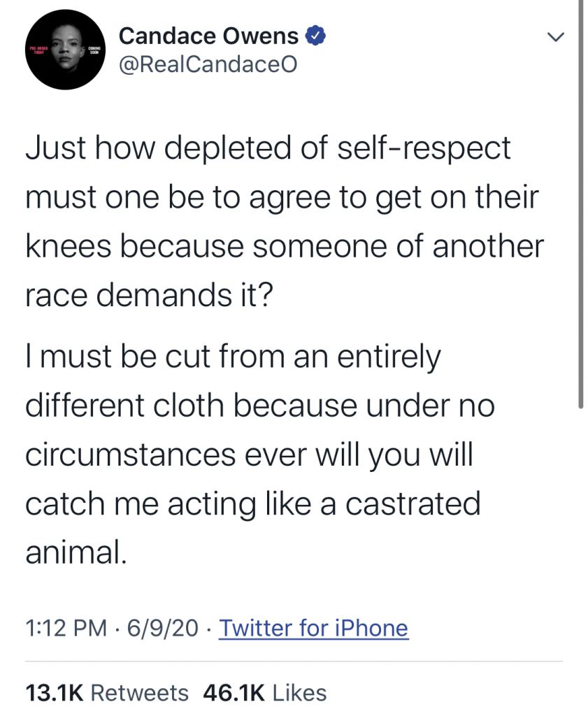Click the Candace Owens display name
588x716 pixels.
click(x=209, y=35)
